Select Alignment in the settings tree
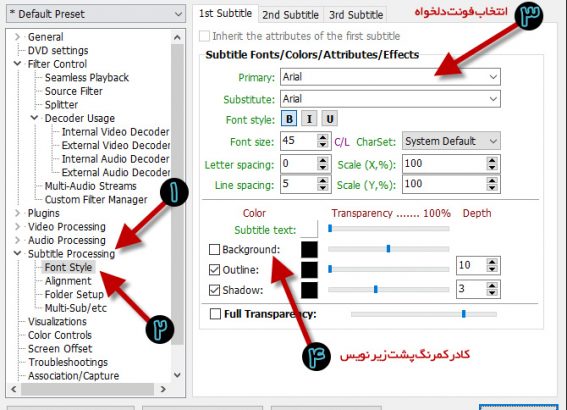Screen dimensions: 567x410 tap(68, 281)
